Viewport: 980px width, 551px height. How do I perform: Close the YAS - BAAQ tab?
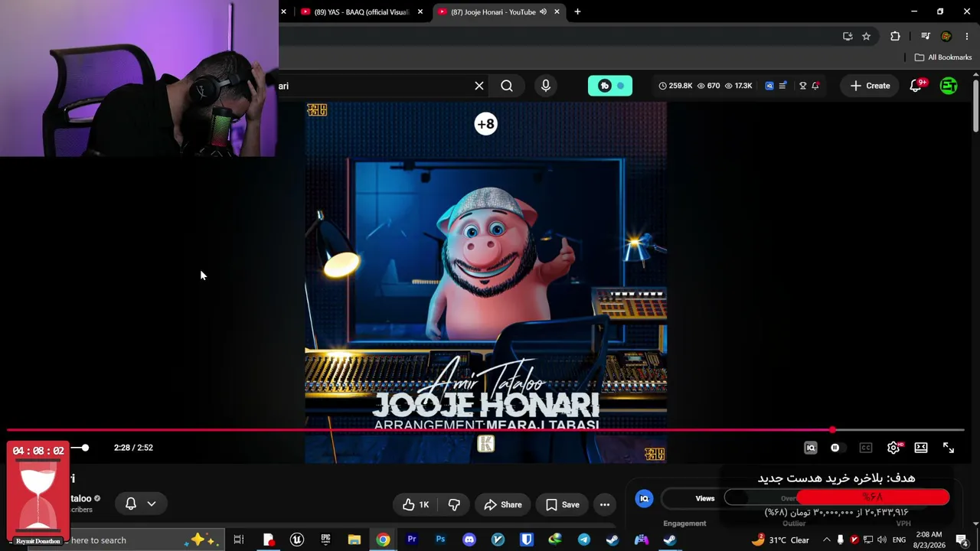(420, 11)
